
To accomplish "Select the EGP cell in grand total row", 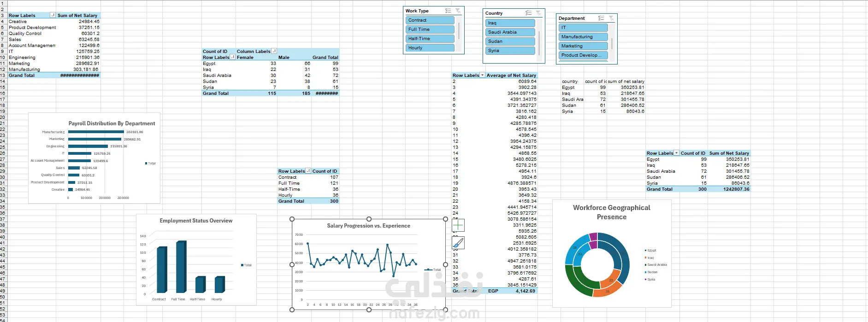I will coord(493,291).
